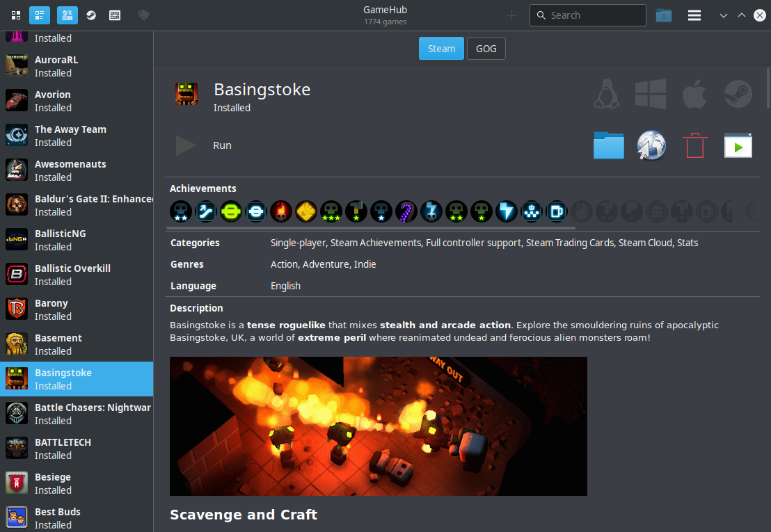The height and width of the screenshot is (532, 771).
Task: Select Basingstoke in the game list
Action: (x=77, y=379)
